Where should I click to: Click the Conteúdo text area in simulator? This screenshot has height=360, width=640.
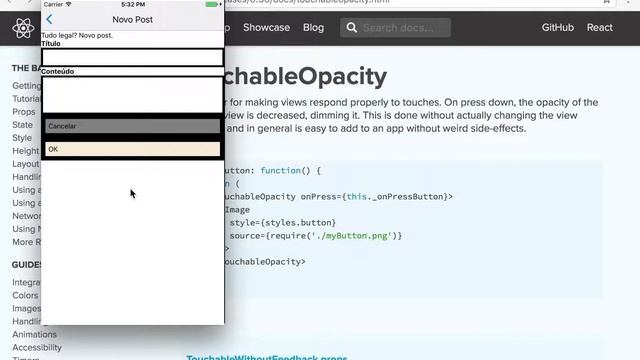[133, 95]
